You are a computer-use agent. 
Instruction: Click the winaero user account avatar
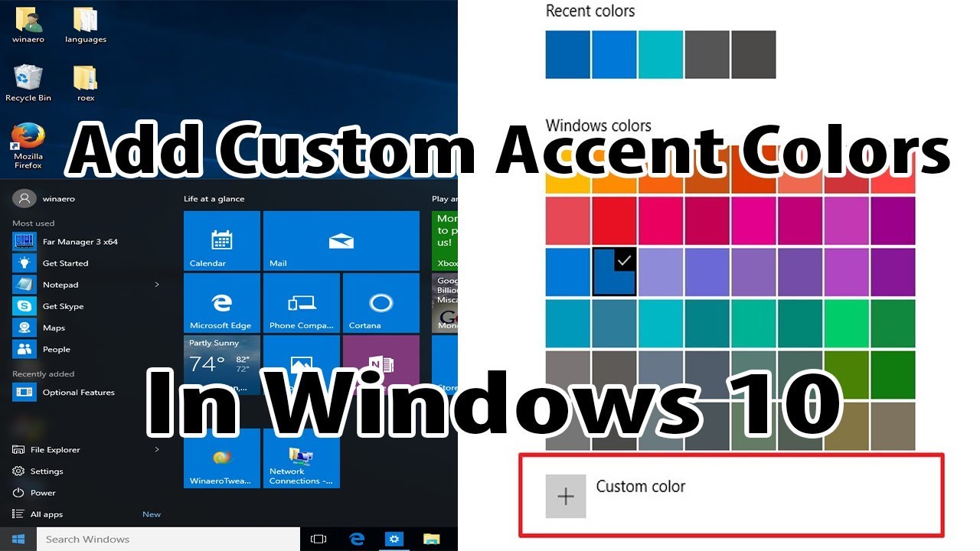coord(24,198)
